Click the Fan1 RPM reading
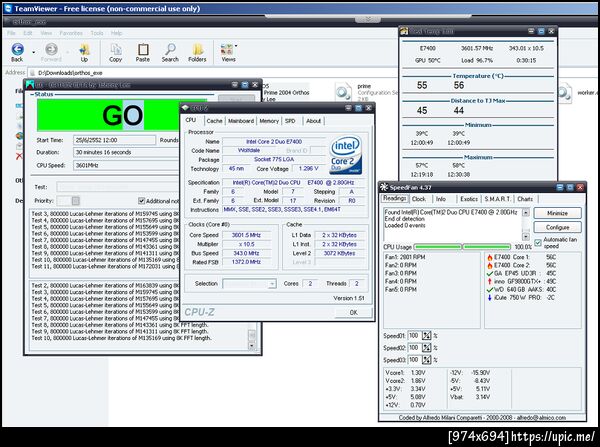 [404, 257]
